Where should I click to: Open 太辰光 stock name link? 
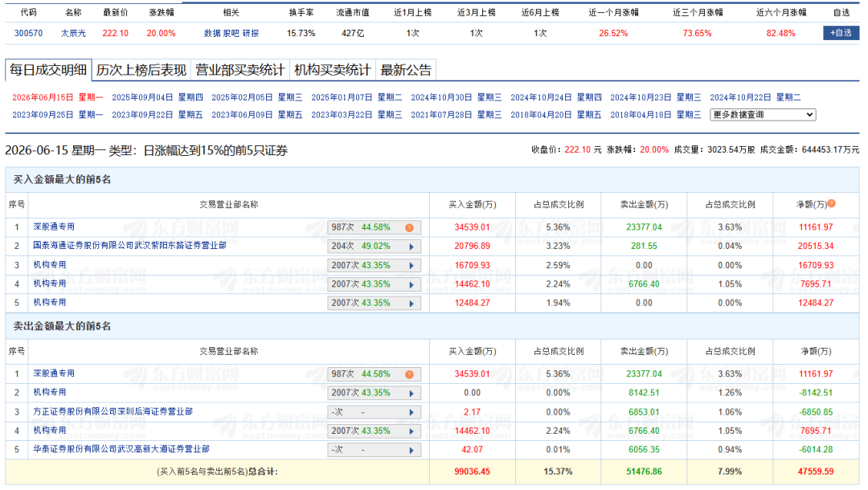coord(73,33)
